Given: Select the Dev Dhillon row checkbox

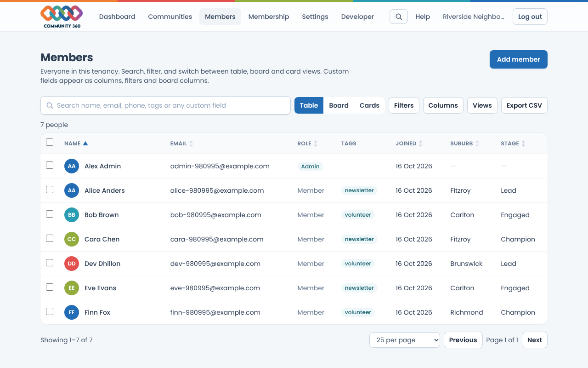Looking at the screenshot, I should (50, 263).
